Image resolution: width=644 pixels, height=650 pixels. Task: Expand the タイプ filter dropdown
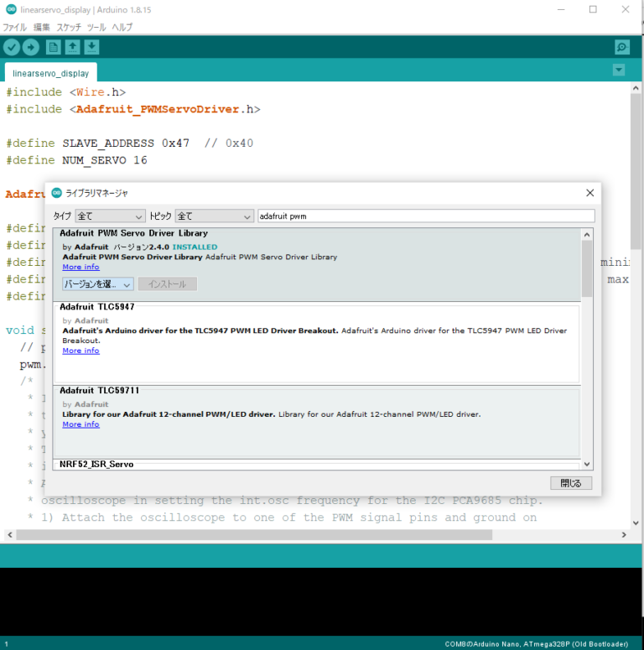point(110,216)
